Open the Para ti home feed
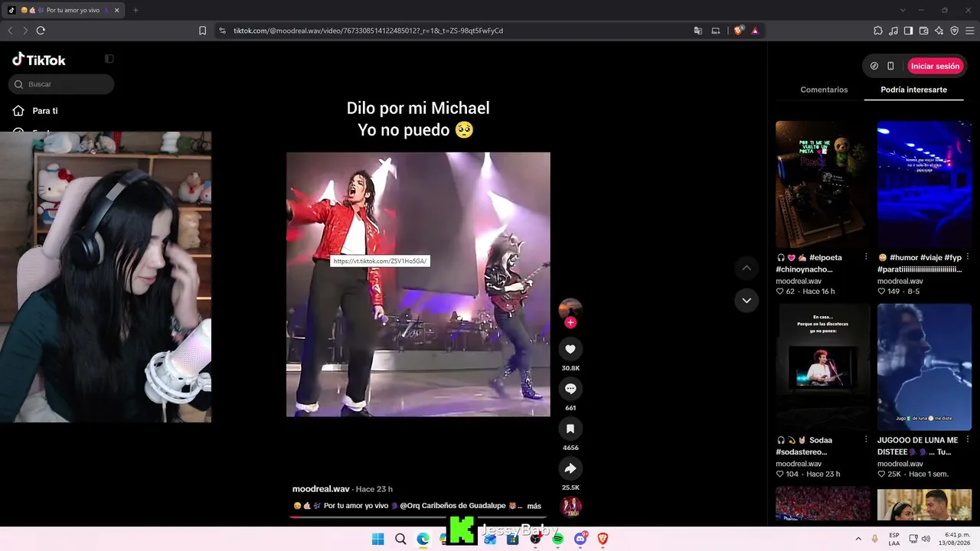 point(35,111)
